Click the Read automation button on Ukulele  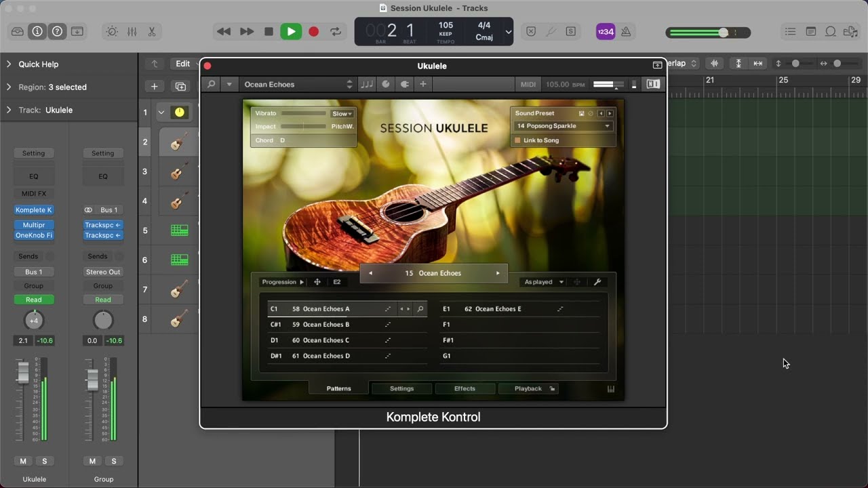[34, 300]
